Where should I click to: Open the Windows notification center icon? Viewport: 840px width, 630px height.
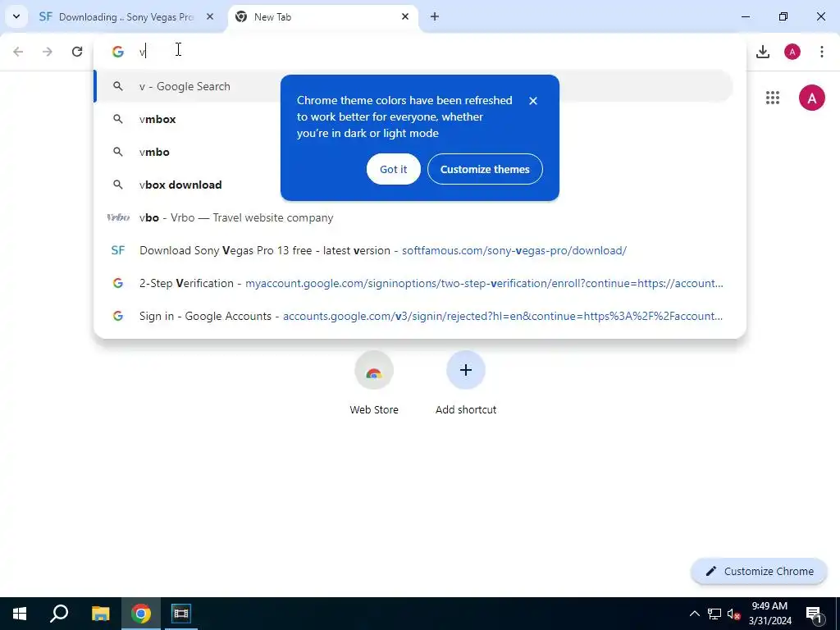pos(815,614)
